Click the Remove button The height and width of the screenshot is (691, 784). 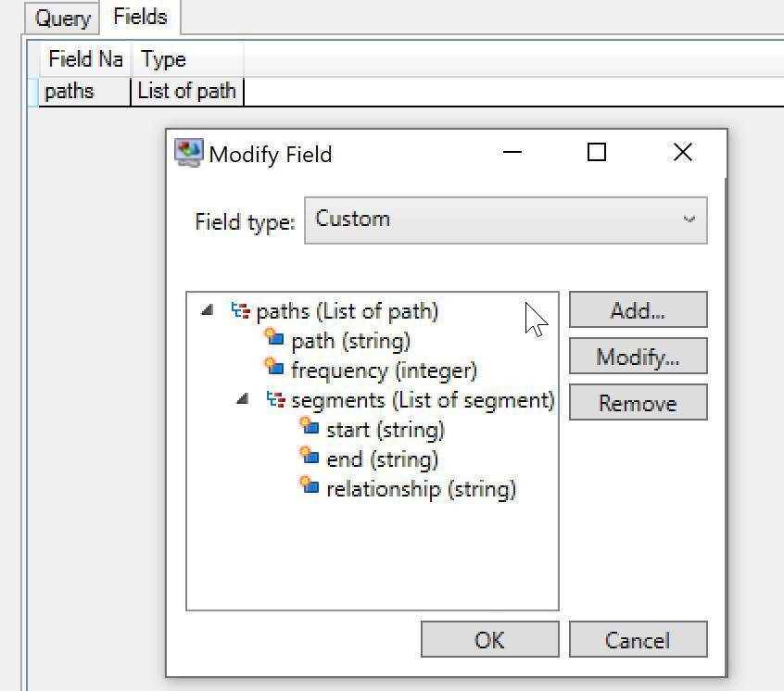coord(638,402)
